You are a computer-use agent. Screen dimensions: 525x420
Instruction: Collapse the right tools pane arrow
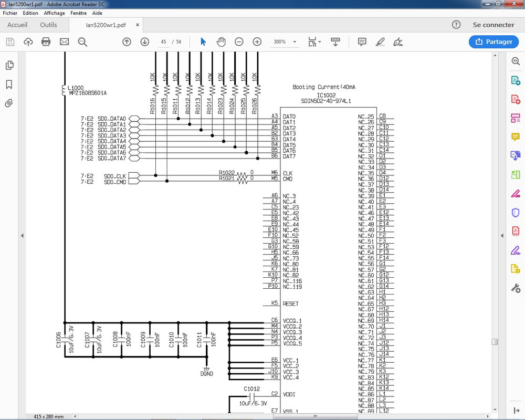(x=502, y=235)
